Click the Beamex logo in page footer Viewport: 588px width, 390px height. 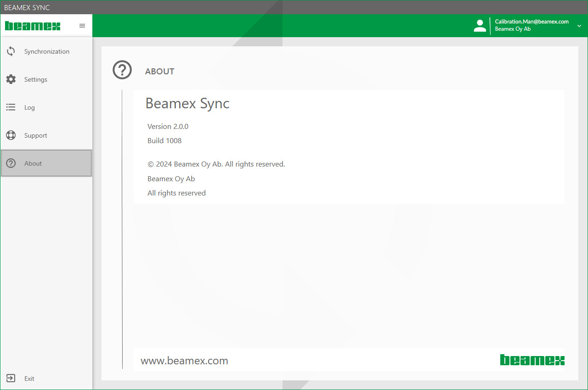[532, 360]
